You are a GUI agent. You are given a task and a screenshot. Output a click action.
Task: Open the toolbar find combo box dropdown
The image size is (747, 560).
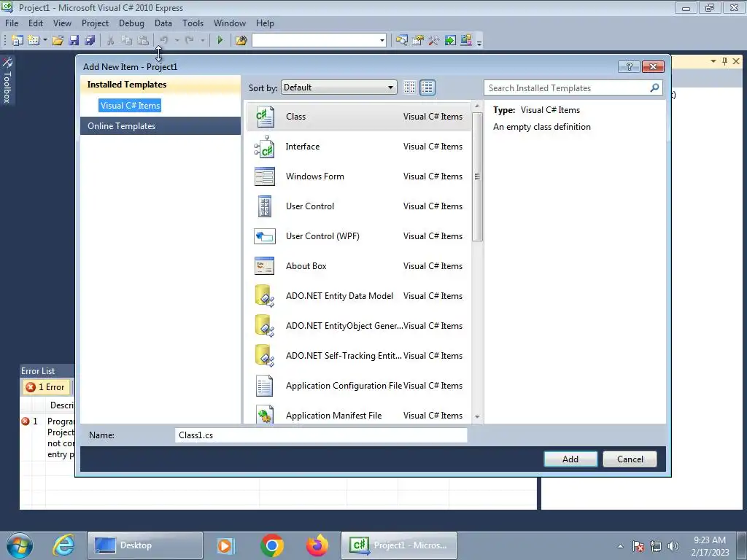pyautogui.click(x=382, y=41)
